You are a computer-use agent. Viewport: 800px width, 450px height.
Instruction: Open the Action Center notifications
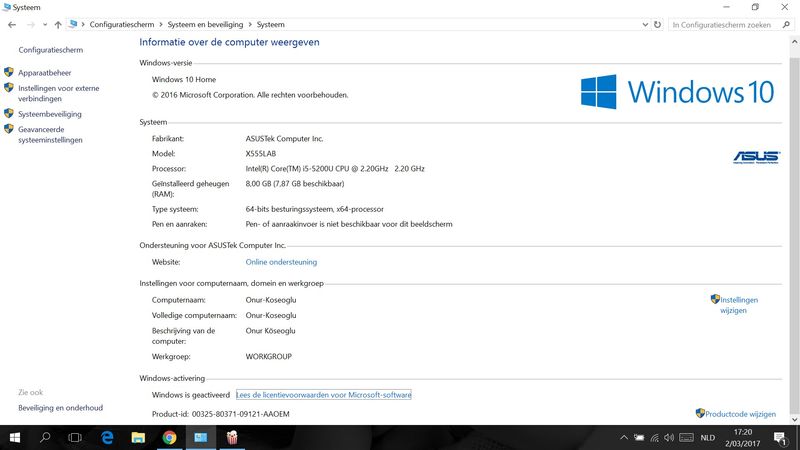click(780, 438)
